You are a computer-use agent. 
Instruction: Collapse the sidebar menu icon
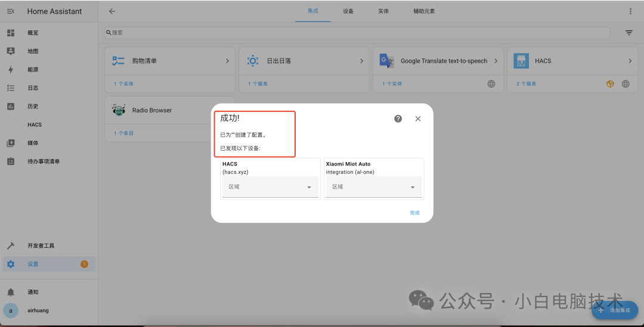coord(11,11)
